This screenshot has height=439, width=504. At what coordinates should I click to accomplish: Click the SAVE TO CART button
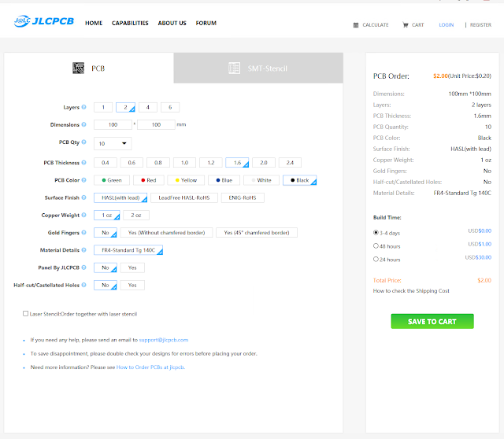point(432,321)
